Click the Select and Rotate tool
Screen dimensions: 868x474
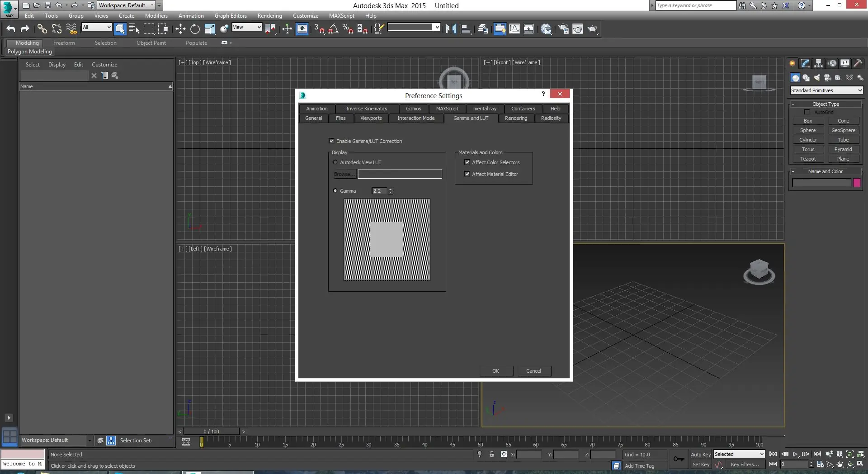[x=195, y=29]
